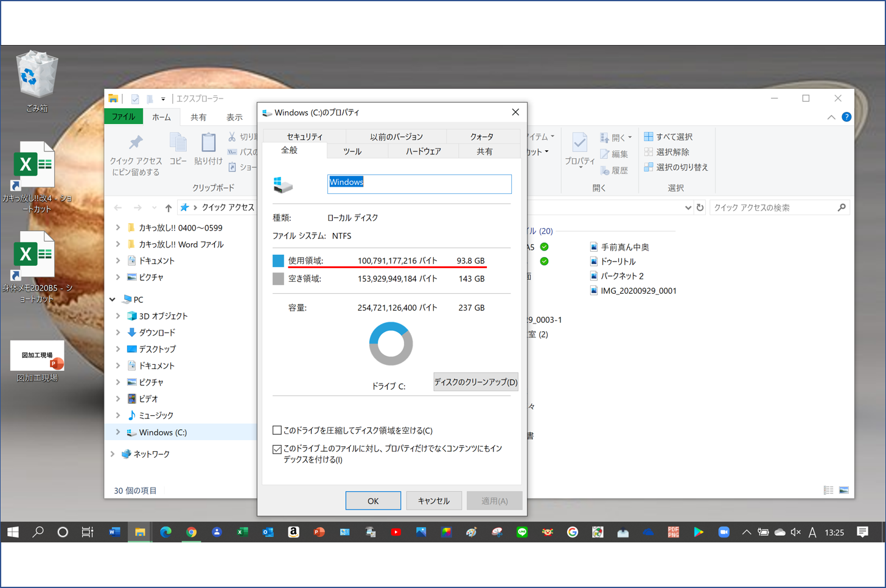Open Zoom from the taskbar

(724, 532)
